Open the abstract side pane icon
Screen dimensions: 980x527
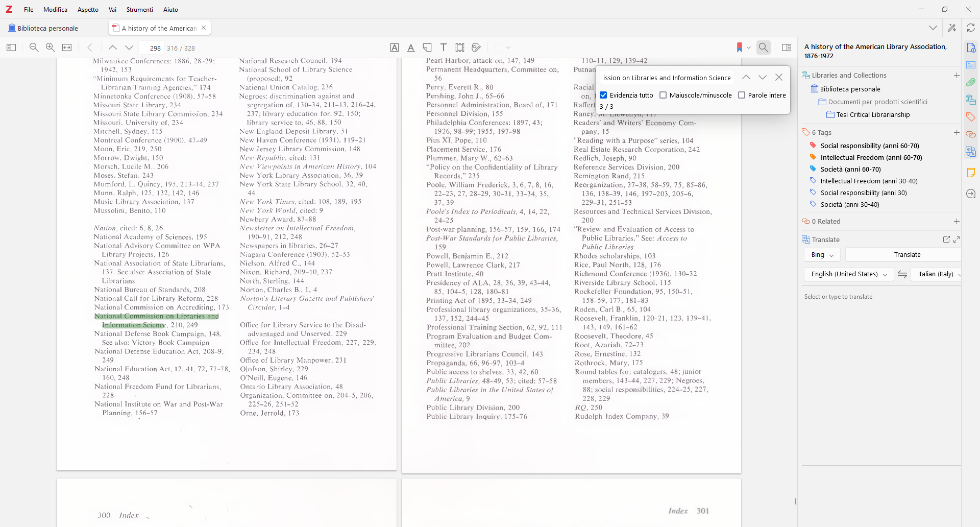[971, 65]
